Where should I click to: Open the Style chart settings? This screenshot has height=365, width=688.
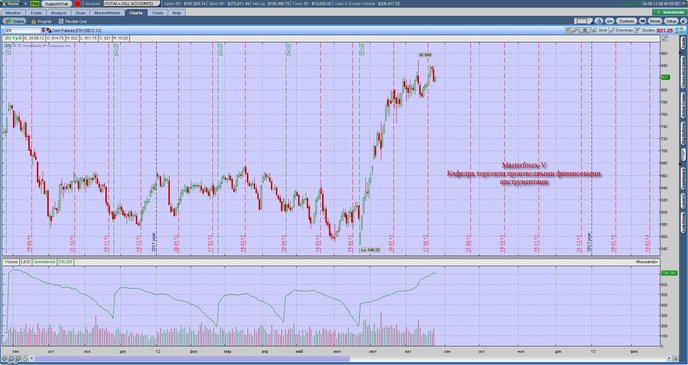[600, 31]
